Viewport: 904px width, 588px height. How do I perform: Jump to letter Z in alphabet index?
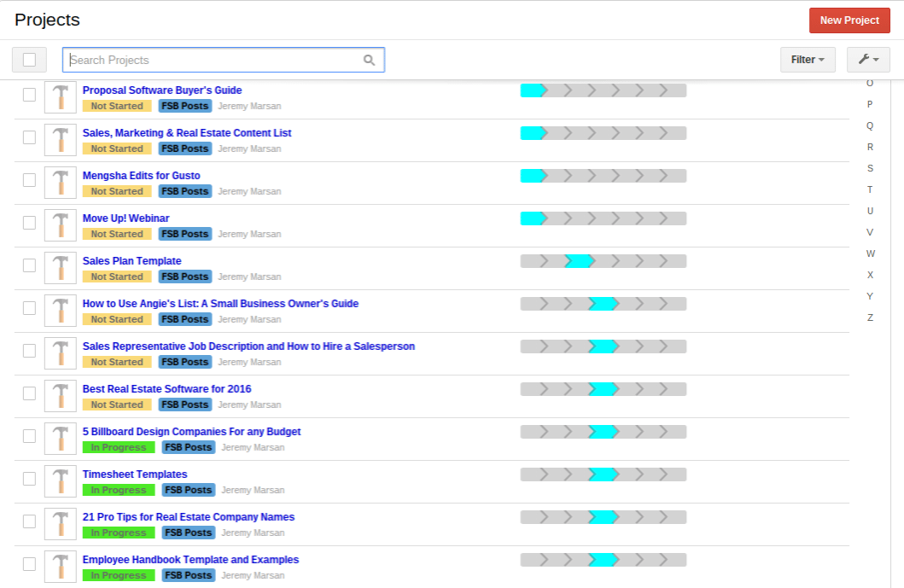tap(869, 317)
